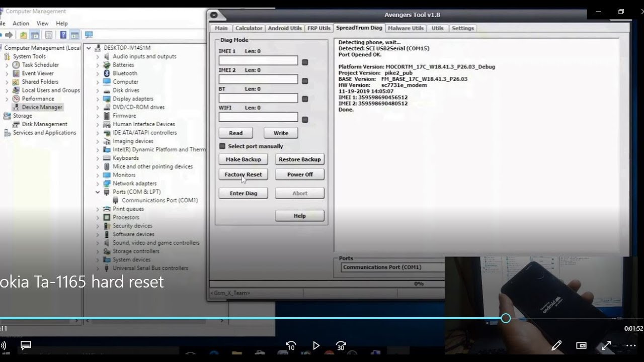Collapse the DESKTOP-IV14S1M root node
644x362 pixels.
tap(89, 48)
